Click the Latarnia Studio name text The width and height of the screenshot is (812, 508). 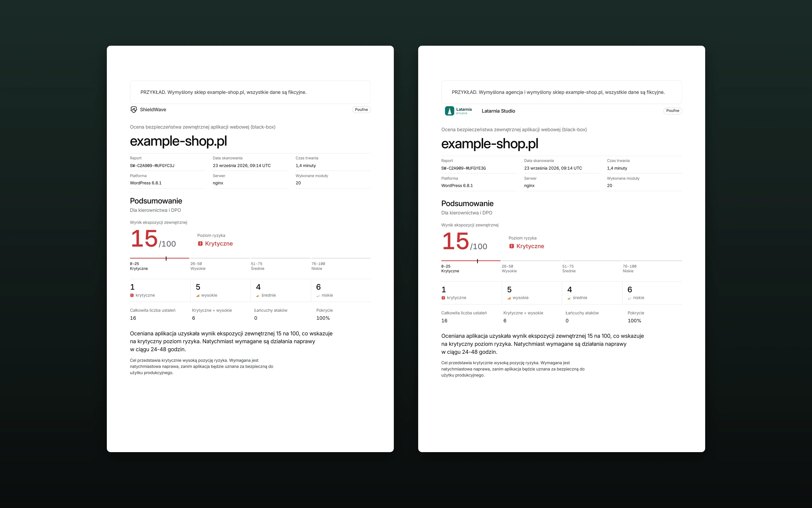pos(498,111)
